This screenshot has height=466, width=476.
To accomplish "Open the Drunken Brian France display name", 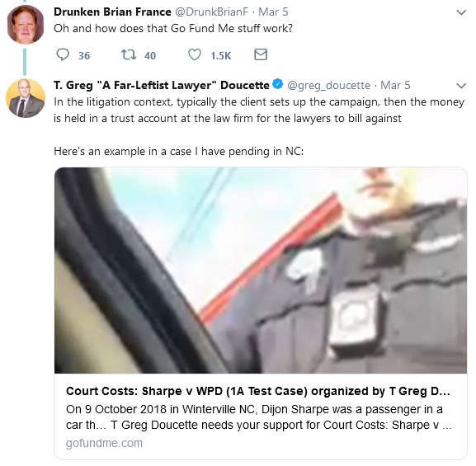I will pos(112,12).
